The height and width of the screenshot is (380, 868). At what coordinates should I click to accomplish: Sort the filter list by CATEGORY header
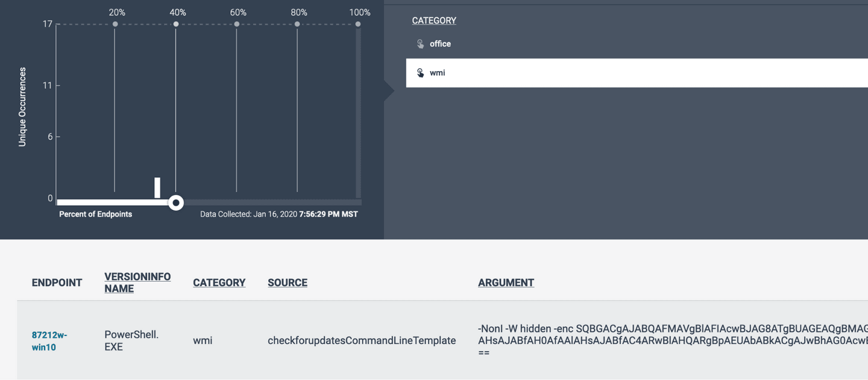(x=434, y=21)
